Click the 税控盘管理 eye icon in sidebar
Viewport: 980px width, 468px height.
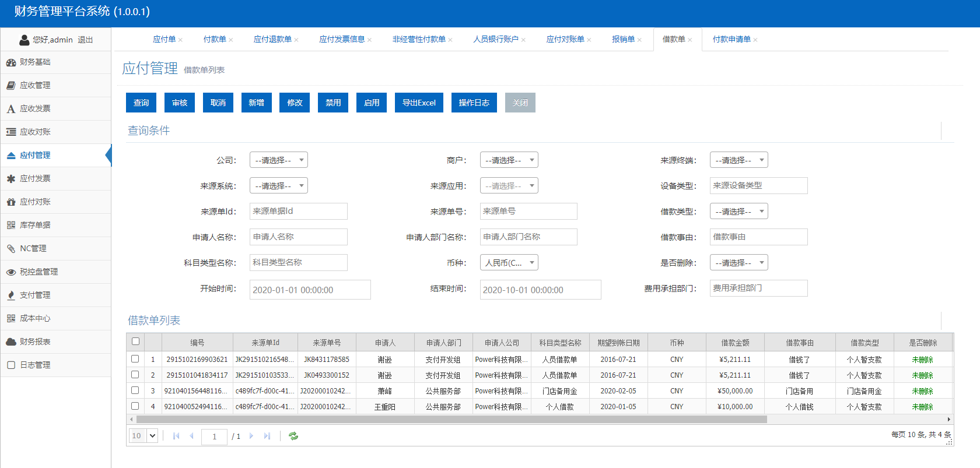click(x=11, y=272)
